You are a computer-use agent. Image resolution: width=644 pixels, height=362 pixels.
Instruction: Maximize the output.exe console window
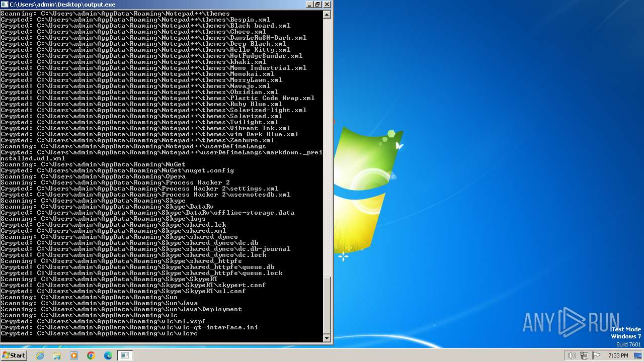[x=318, y=4]
